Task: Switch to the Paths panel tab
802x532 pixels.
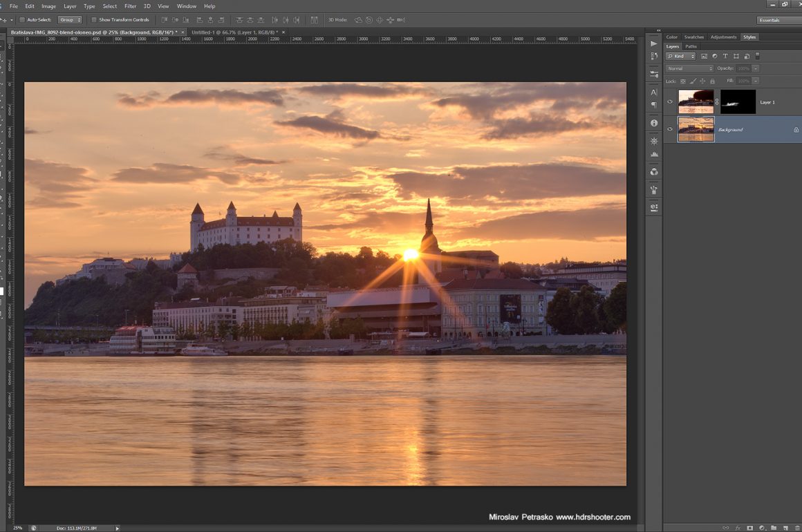Action: [691, 46]
